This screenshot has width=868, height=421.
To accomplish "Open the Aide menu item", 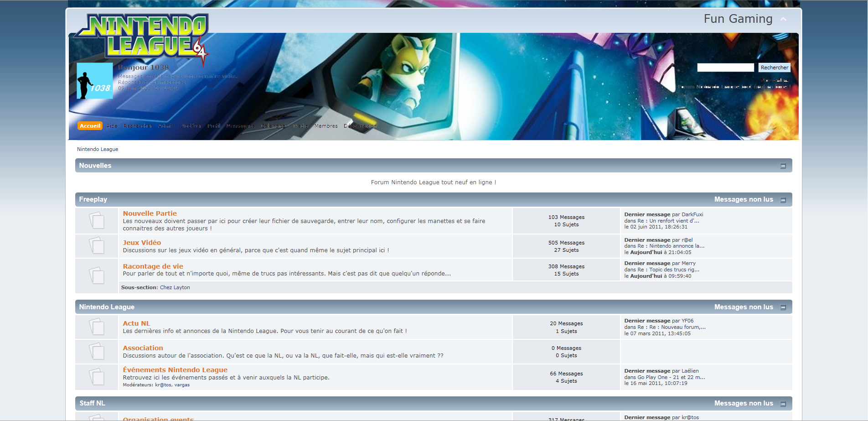I will 112,126.
